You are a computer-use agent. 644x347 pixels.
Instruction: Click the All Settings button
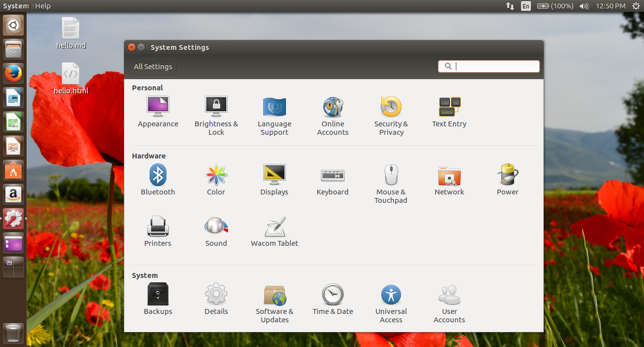pyautogui.click(x=153, y=67)
